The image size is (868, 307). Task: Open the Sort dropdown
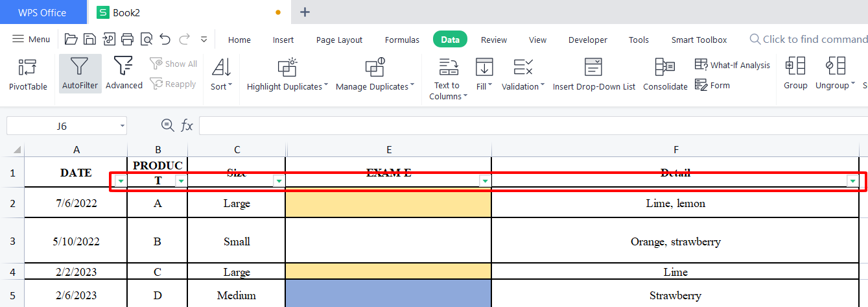click(222, 74)
